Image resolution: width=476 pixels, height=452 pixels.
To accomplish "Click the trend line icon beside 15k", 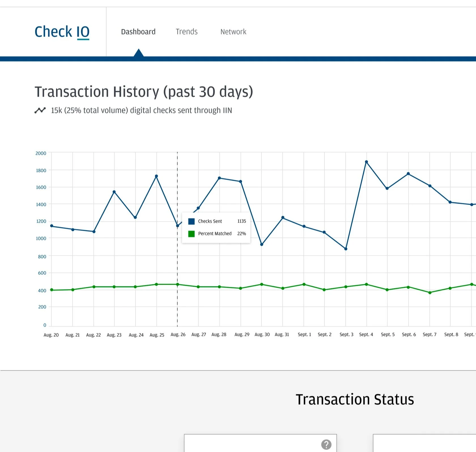I will coord(40,110).
